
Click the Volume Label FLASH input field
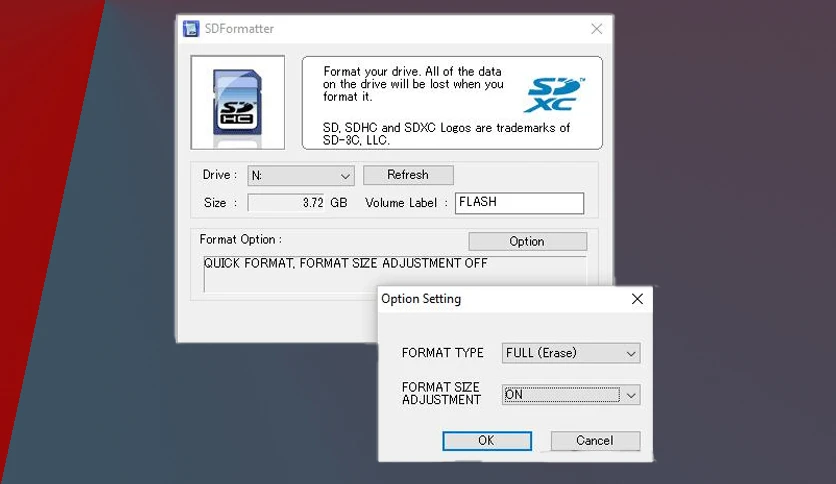519,203
